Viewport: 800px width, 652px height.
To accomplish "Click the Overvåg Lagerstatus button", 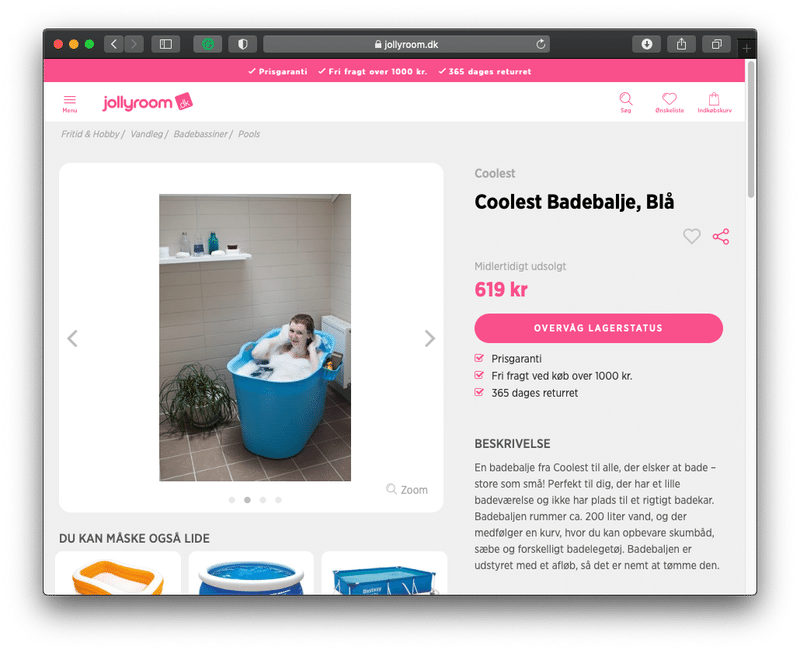I will coord(598,328).
